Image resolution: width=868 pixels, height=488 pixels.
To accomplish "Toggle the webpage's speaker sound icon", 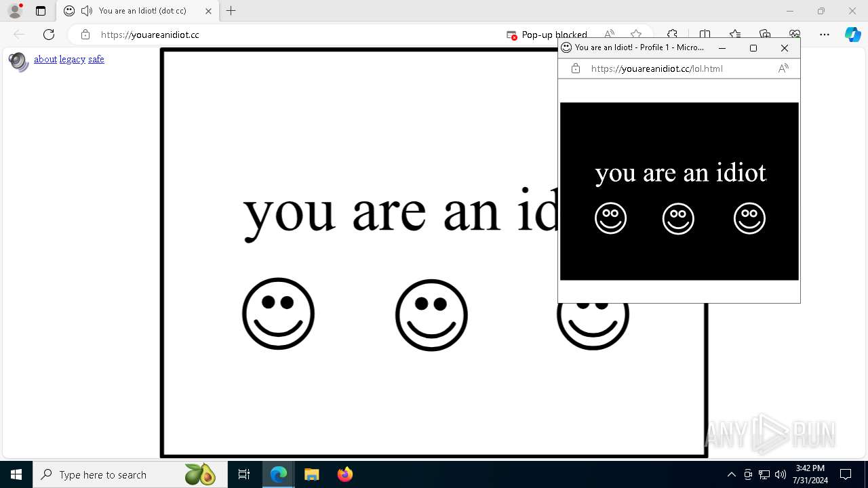I will pyautogui.click(x=18, y=62).
